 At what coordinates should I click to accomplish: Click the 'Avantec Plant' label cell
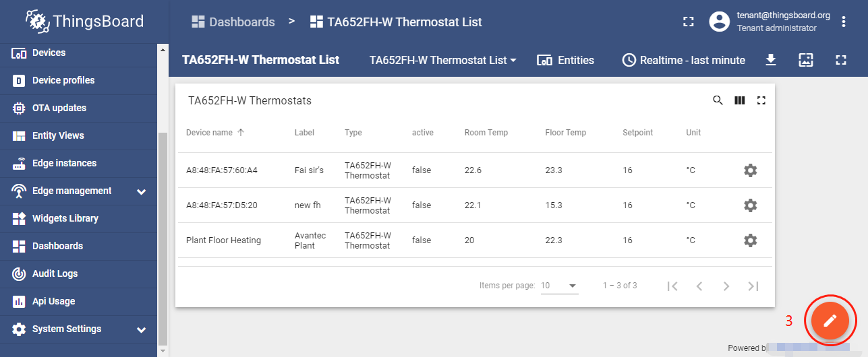(x=310, y=240)
